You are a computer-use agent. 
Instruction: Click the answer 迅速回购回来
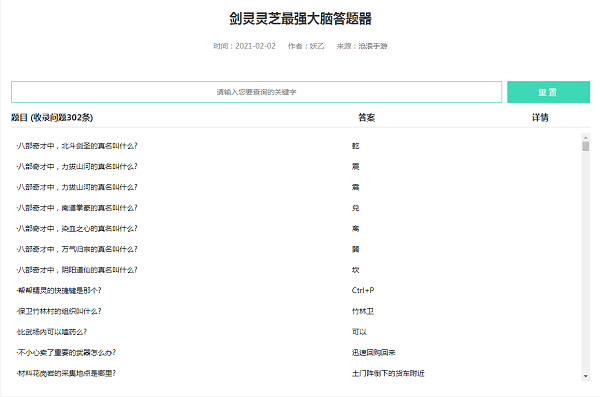point(373,353)
